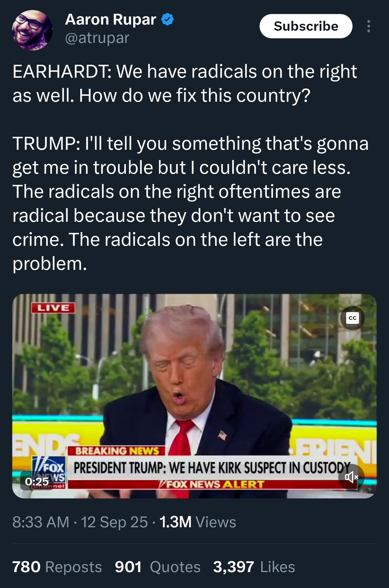View the 901 Quotes list
Viewport: 389px width, 588px height.
(x=158, y=567)
